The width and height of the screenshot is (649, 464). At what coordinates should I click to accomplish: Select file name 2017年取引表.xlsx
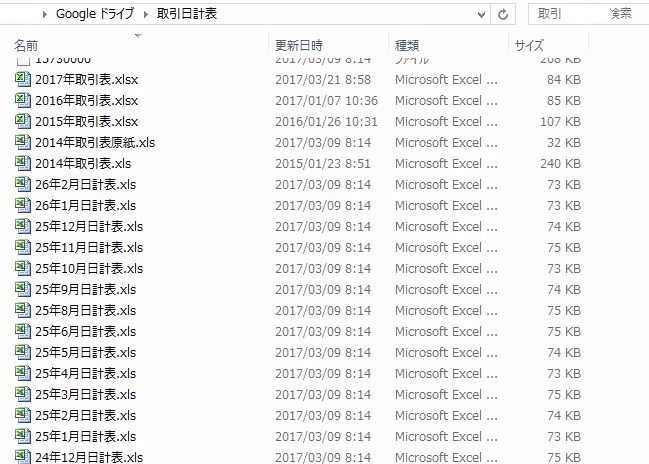coord(87,79)
